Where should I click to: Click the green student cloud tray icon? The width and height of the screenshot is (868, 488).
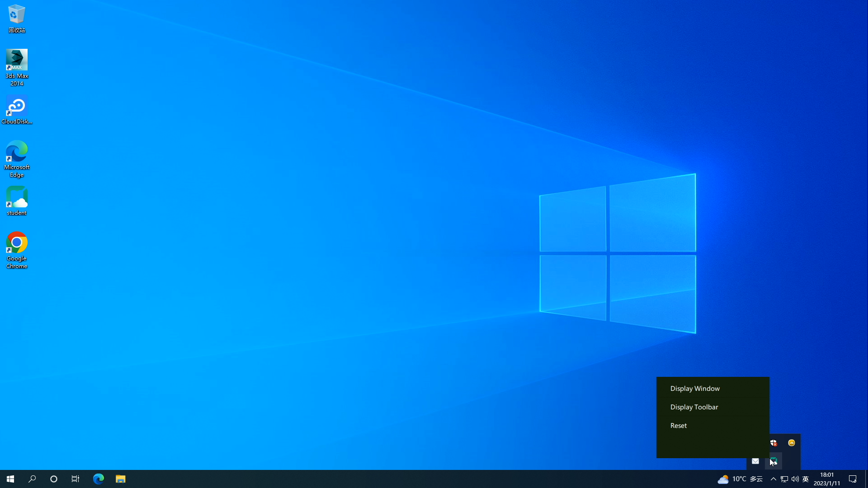774,461
